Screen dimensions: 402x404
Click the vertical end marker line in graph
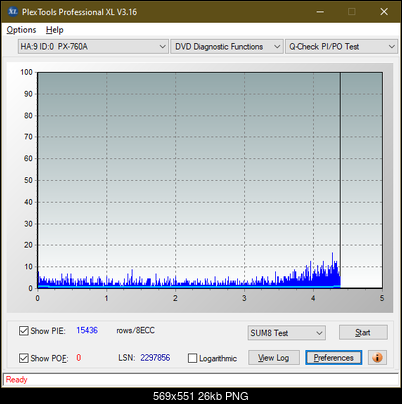340,180
